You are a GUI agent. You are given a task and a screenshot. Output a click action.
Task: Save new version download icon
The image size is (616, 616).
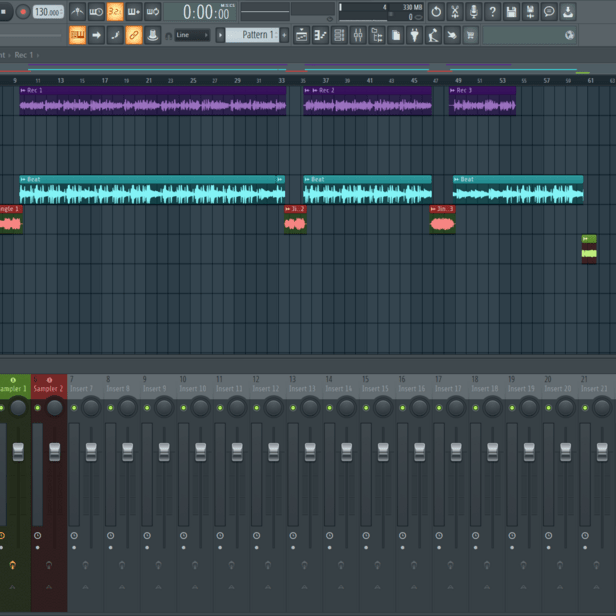(x=568, y=12)
